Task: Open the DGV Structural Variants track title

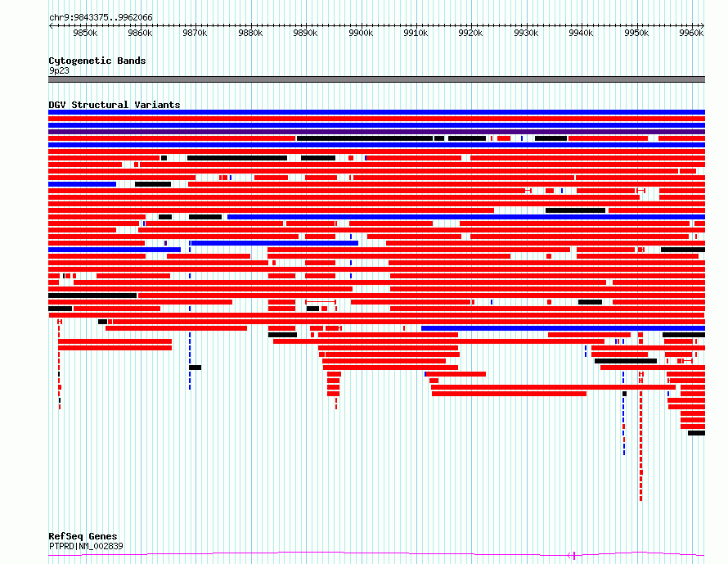Action: pyautogui.click(x=115, y=105)
